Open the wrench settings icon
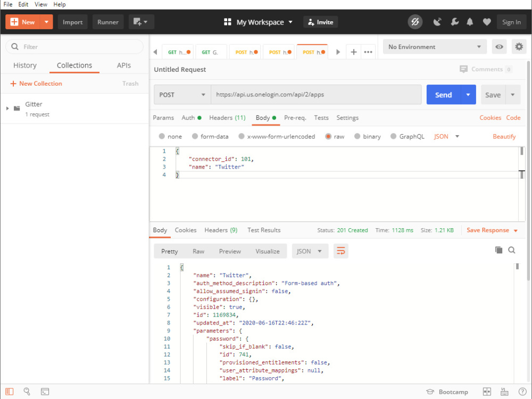 coord(454,22)
